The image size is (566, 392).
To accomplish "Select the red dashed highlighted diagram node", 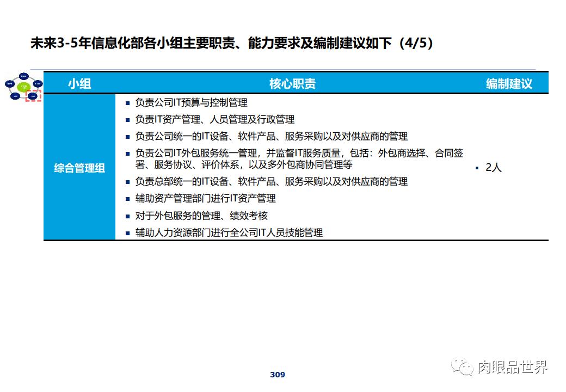I will tap(33, 96).
